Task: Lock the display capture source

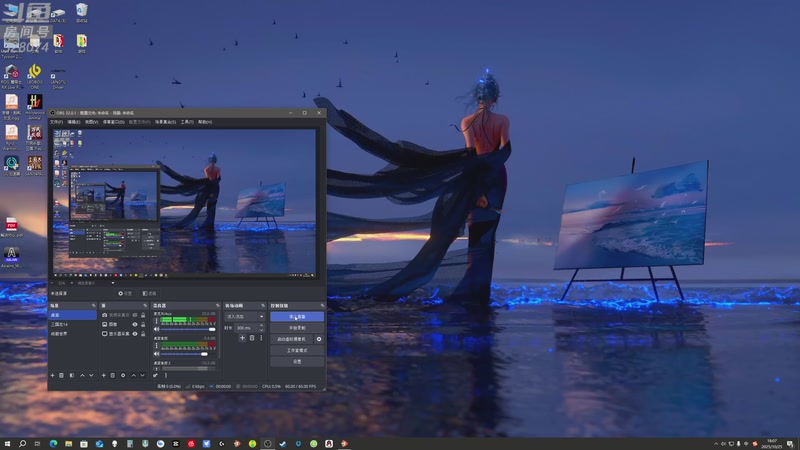Action: click(x=143, y=334)
